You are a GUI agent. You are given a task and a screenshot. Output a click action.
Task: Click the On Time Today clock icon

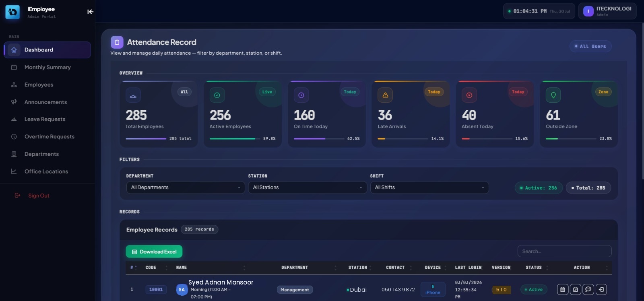coord(301,95)
